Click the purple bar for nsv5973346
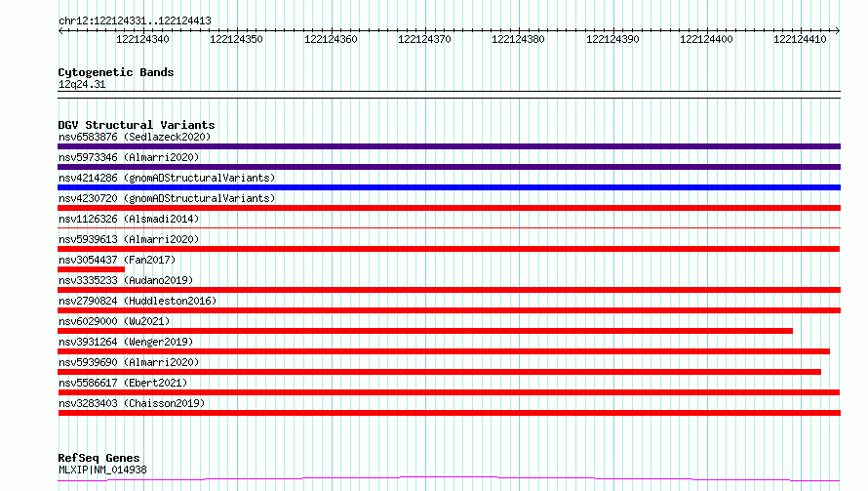The image size is (868, 491). pyautogui.click(x=449, y=167)
